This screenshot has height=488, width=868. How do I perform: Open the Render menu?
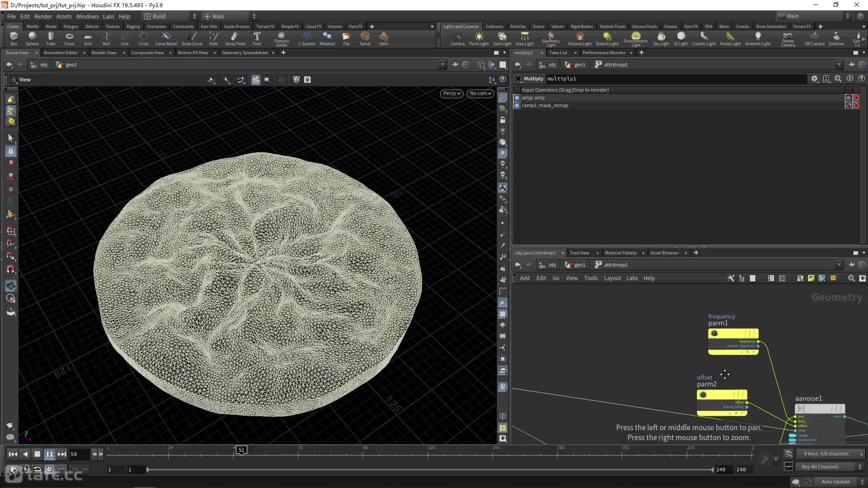tap(43, 16)
